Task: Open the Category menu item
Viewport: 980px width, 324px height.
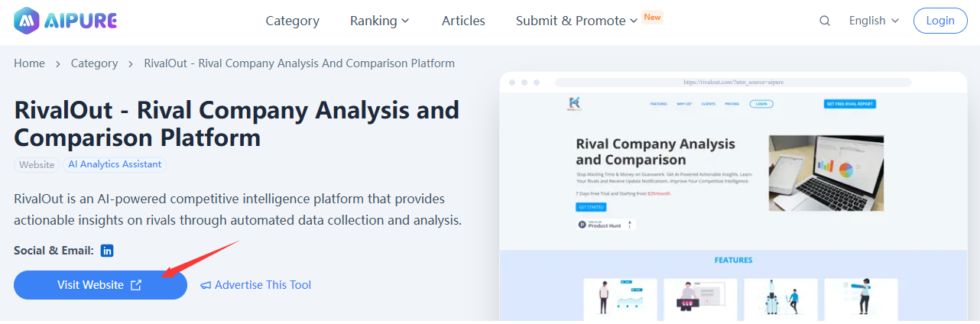Action: [293, 21]
